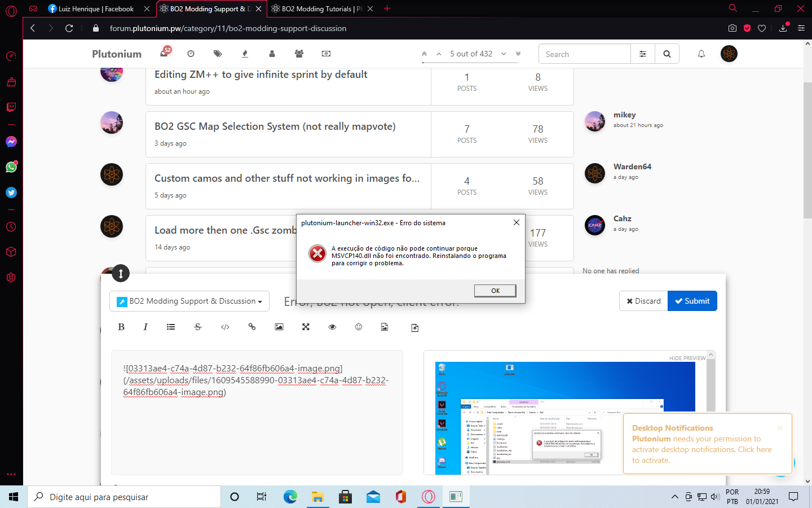Open uploaded screenshot preview thumbnail
This screenshot has width=812, height=508.
565,418
